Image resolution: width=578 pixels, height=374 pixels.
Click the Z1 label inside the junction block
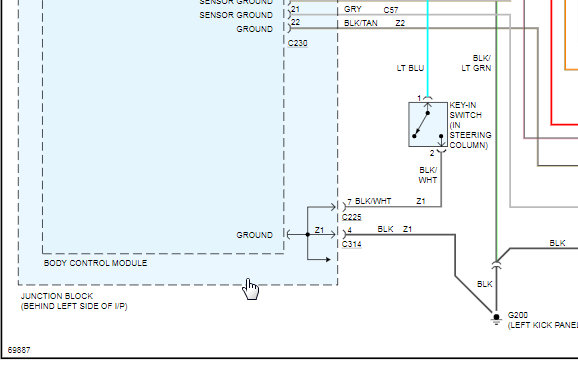[x=319, y=230]
